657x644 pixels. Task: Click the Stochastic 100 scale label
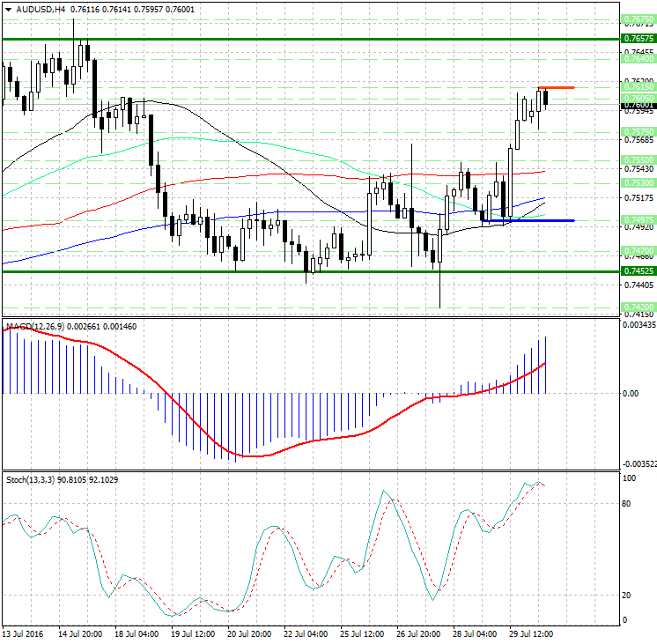630,478
